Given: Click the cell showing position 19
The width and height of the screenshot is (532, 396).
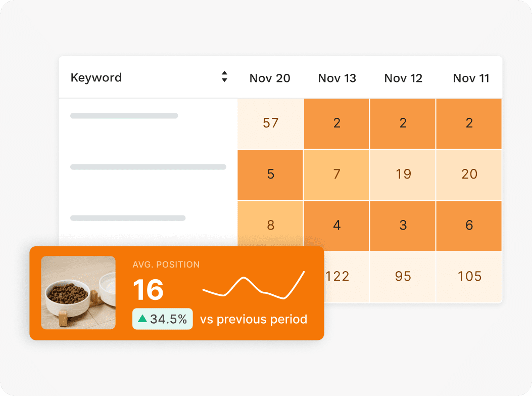Looking at the screenshot, I should 403,175.
